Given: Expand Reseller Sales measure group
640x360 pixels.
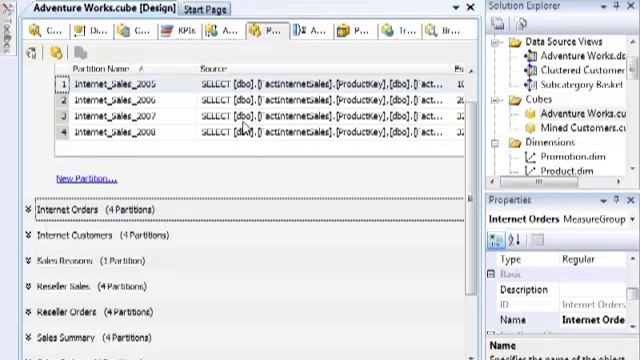Looking at the screenshot, I should (28, 286).
